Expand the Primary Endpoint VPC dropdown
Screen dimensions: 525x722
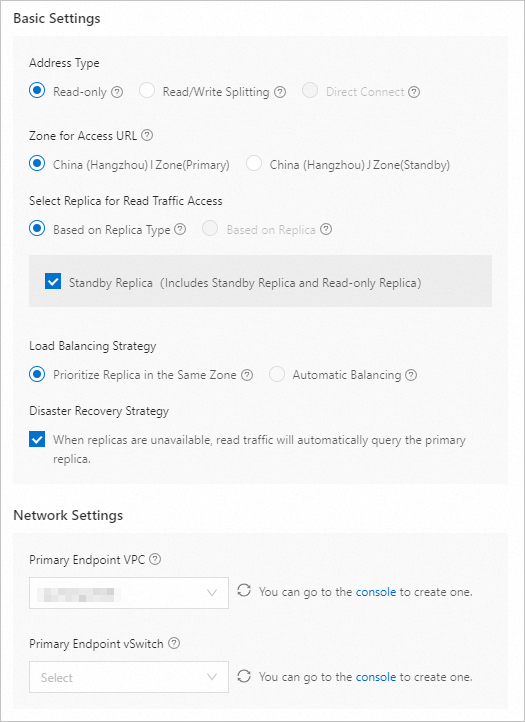(129, 593)
